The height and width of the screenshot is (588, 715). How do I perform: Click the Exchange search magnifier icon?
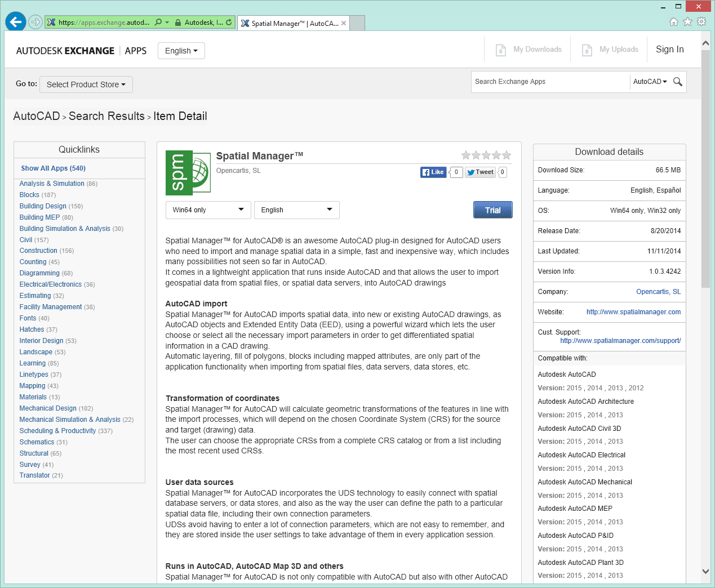click(678, 82)
